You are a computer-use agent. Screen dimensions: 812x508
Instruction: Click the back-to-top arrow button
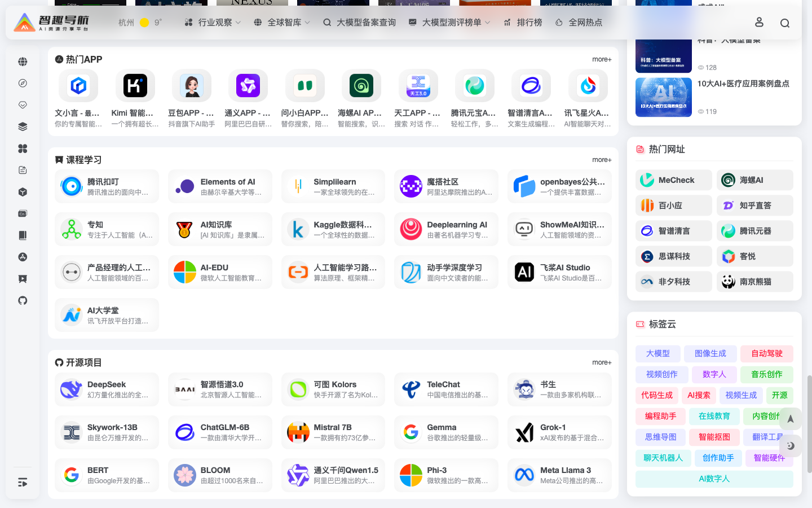791,419
